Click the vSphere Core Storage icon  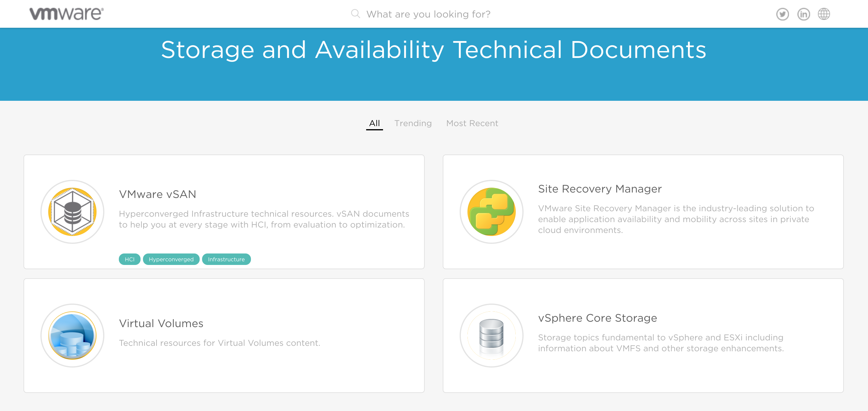491,336
